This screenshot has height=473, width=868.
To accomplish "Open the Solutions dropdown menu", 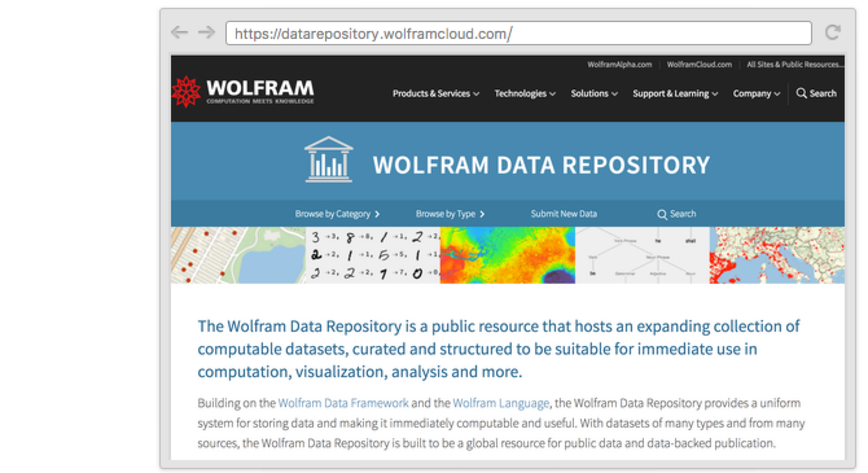I will pyautogui.click(x=594, y=93).
